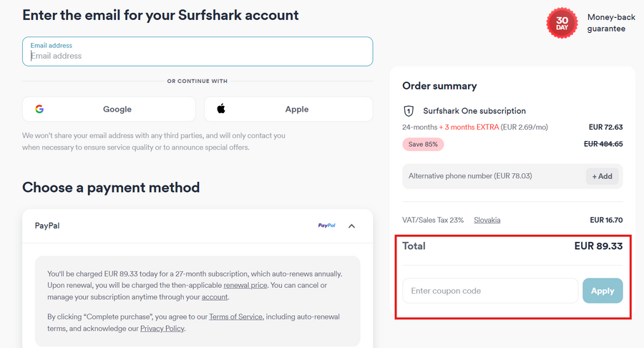Apply the coupon code
This screenshot has height=348, width=644.
pos(602,291)
